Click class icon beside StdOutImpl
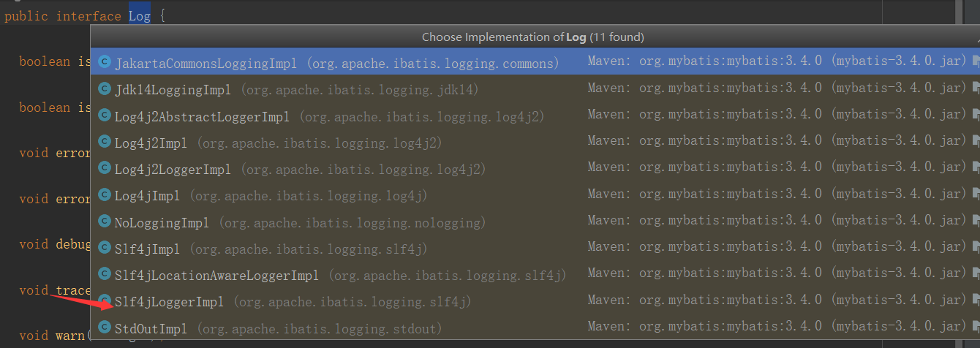Screen dimensions: 980x348 [x=104, y=328]
